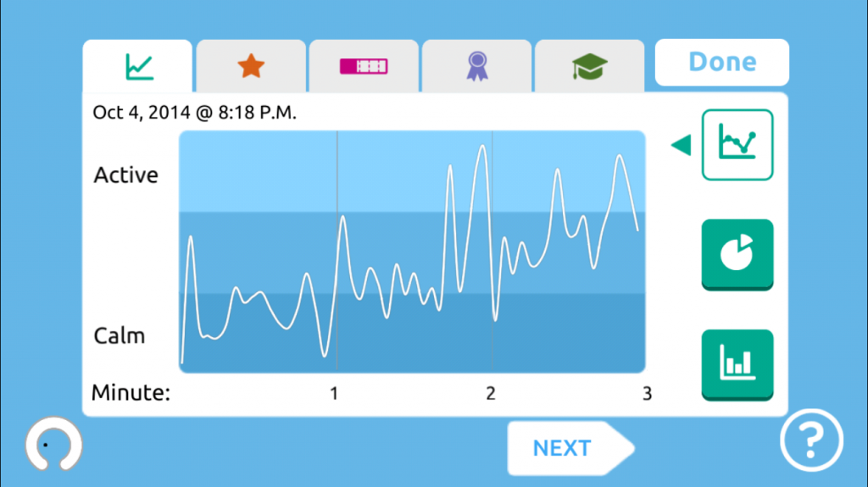The width and height of the screenshot is (868, 487).
Task: Open the pink progress bar tab
Action: click(x=364, y=66)
